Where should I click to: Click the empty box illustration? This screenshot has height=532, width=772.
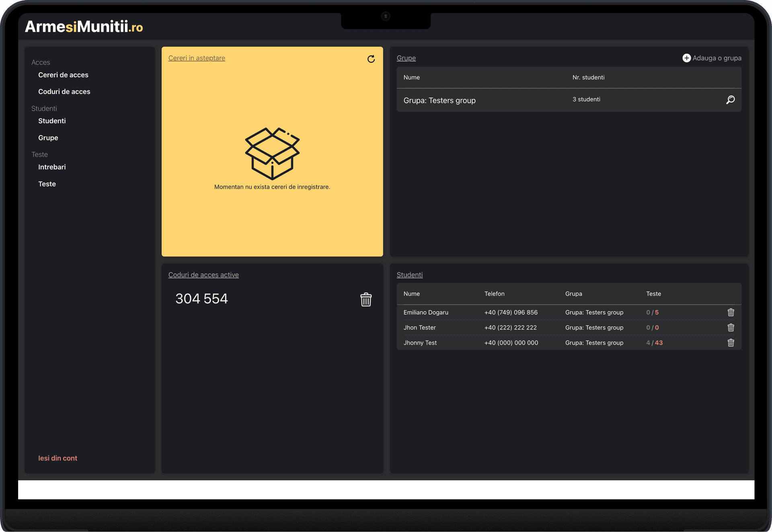click(x=272, y=153)
